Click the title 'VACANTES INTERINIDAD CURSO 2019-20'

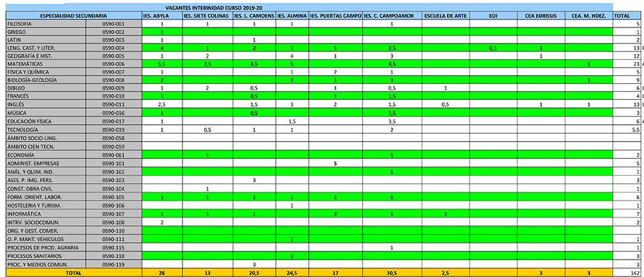point(213,8)
